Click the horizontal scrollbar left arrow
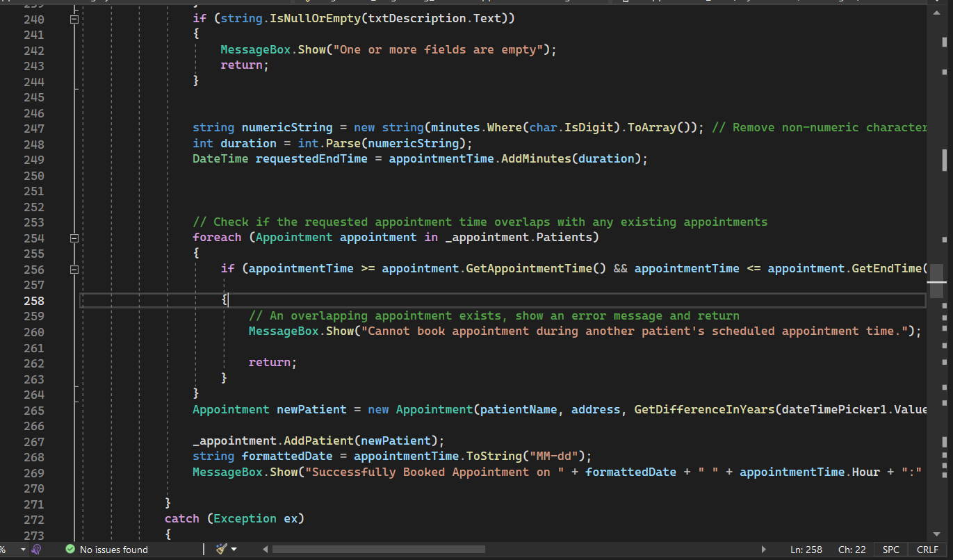953x560 pixels. 265,550
